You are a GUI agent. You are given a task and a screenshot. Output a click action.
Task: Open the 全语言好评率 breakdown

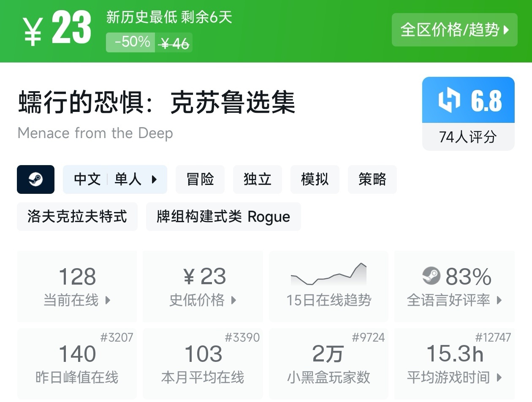pyautogui.click(x=454, y=286)
